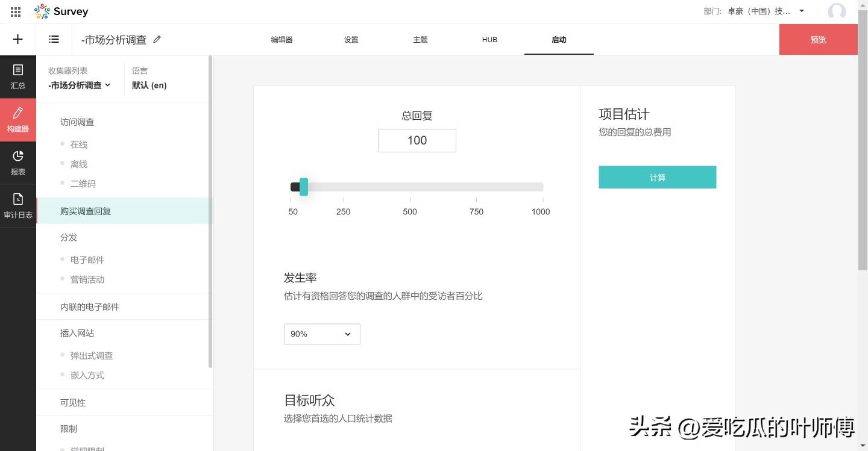
Task: Open the 发生率 percentage dropdown showing 90%
Action: click(x=321, y=334)
